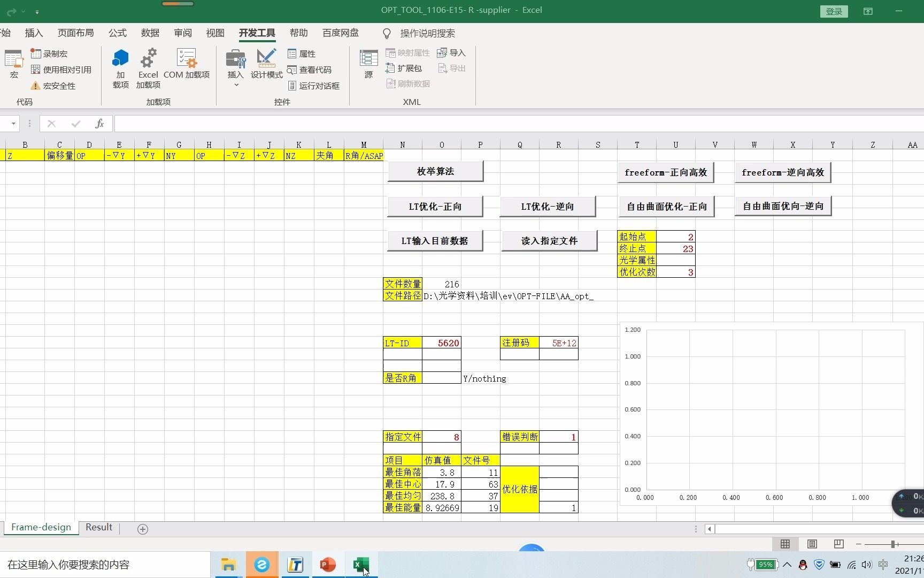Open control Properties (属性)
Screen dimensions: 924x578
(302, 54)
